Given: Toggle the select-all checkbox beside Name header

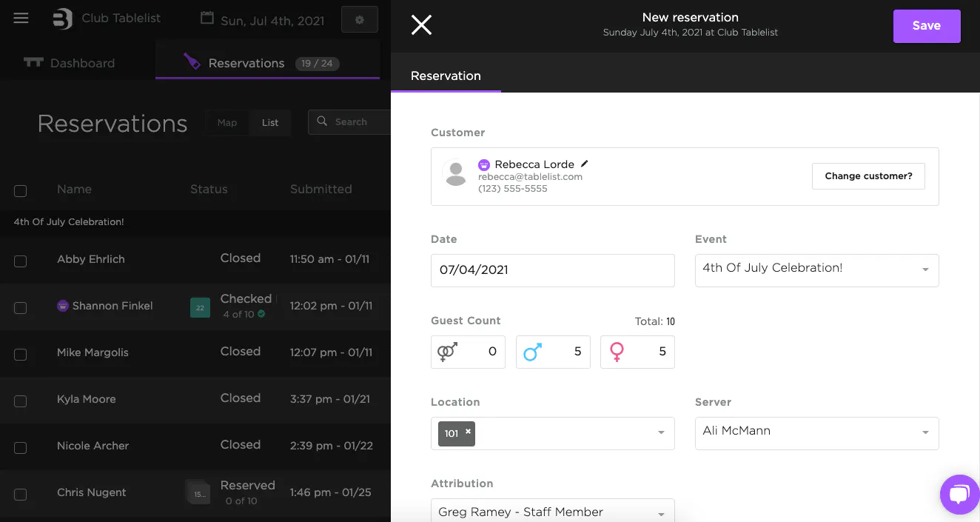Looking at the screenshot, I should (x=21, y=191).
